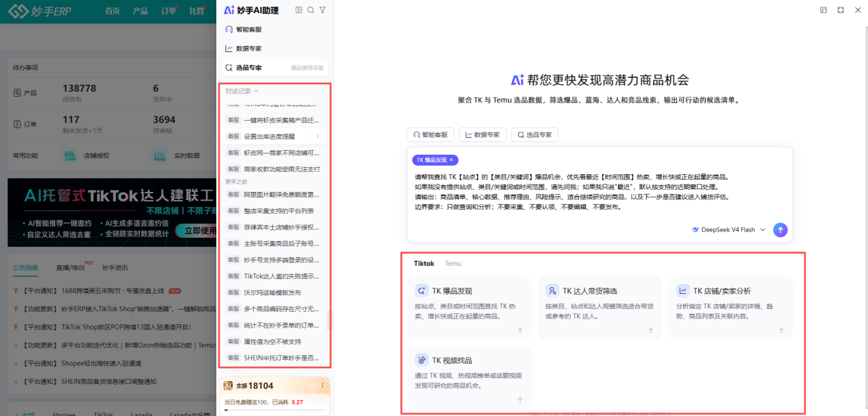Collapse the 对话记录 section
The height and width of the screenshot is (416, 868).
242,91
